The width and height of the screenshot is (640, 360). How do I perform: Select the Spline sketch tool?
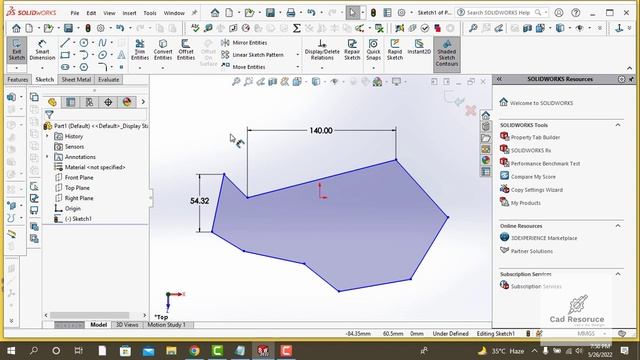coord(102,43)
